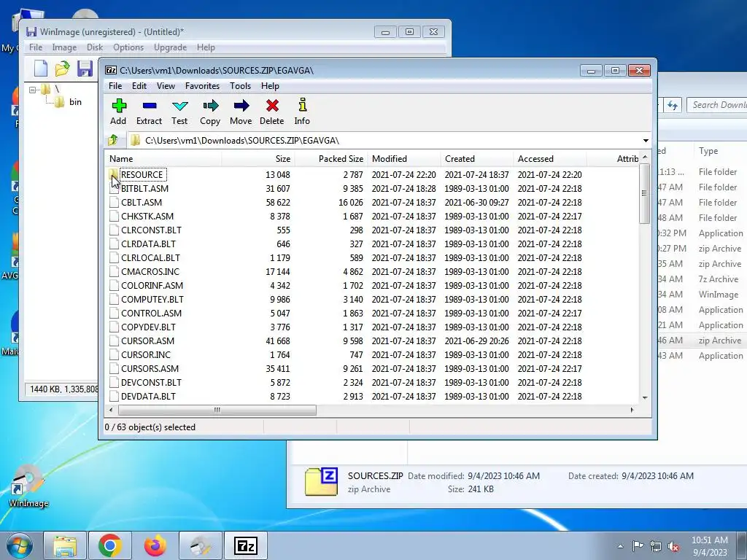
Task: Click the New icon in WinImage toolbar
Action: coord(41,69)
